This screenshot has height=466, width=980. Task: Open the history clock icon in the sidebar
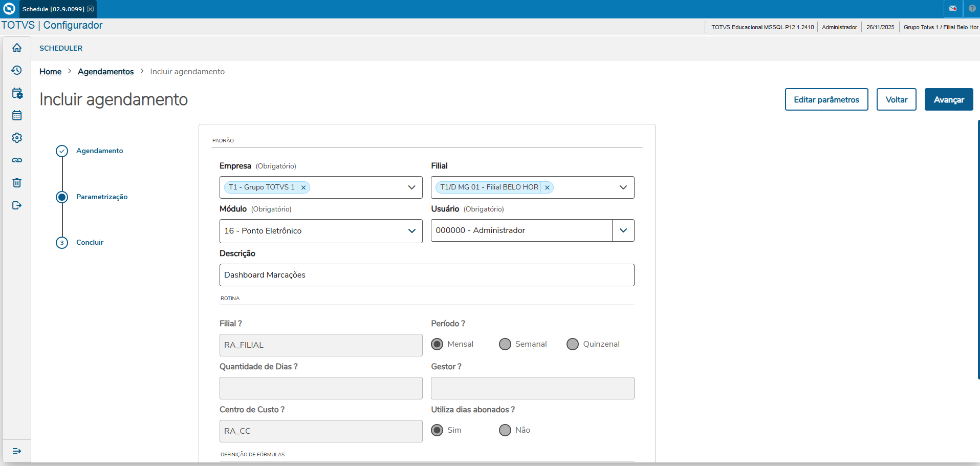coord(17,70)
